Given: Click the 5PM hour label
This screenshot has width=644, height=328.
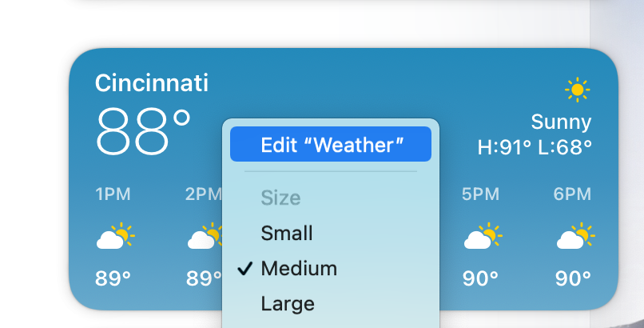Looking at the screenshot, I should [x=480, y=194].
